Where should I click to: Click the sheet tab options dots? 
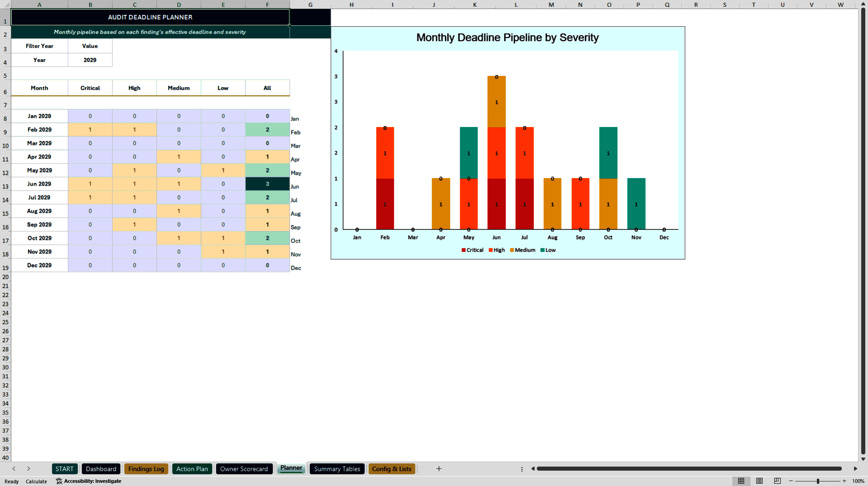point(522,469)
